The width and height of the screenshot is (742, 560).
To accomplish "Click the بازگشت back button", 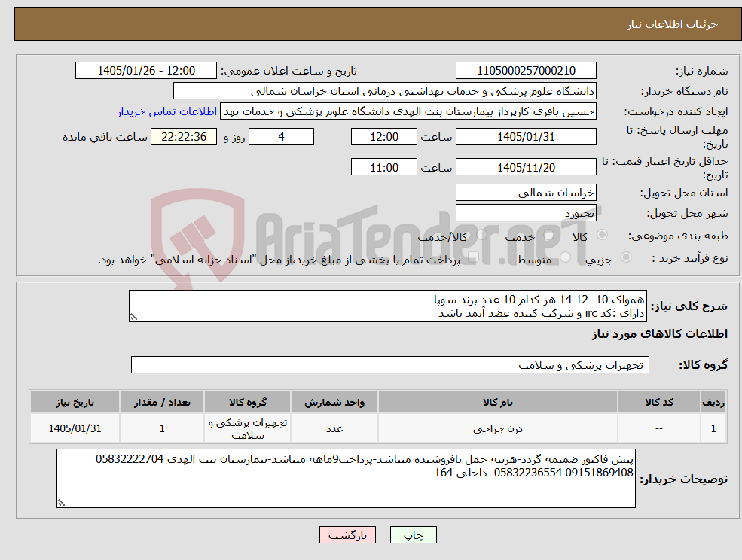I will click(x=347, y=535).
